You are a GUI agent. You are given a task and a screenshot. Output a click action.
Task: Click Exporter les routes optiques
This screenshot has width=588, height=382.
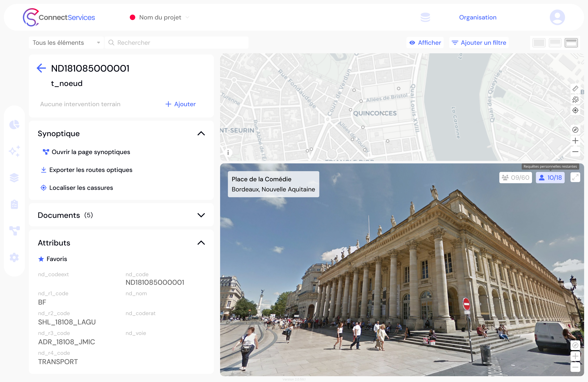[x=87, y=170]
